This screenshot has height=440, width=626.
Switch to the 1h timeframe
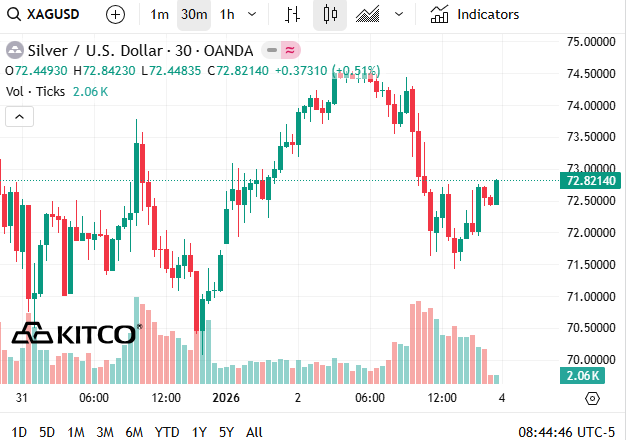click(227, 15)
